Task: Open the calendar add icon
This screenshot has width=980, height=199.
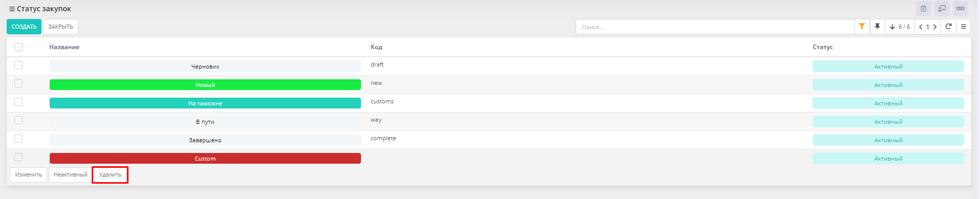Action: coord(923,9)
